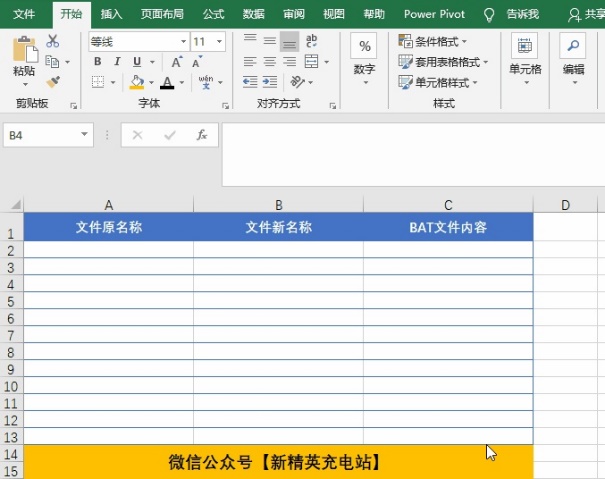
Task: Center cell text horizontally
Action: pos(270,61)
